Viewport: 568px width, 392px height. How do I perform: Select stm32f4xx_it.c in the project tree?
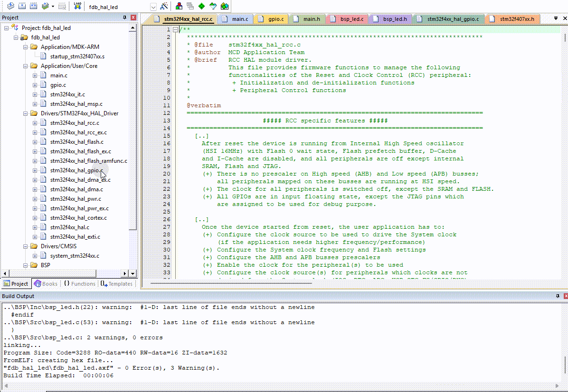[x=67, y=94]
